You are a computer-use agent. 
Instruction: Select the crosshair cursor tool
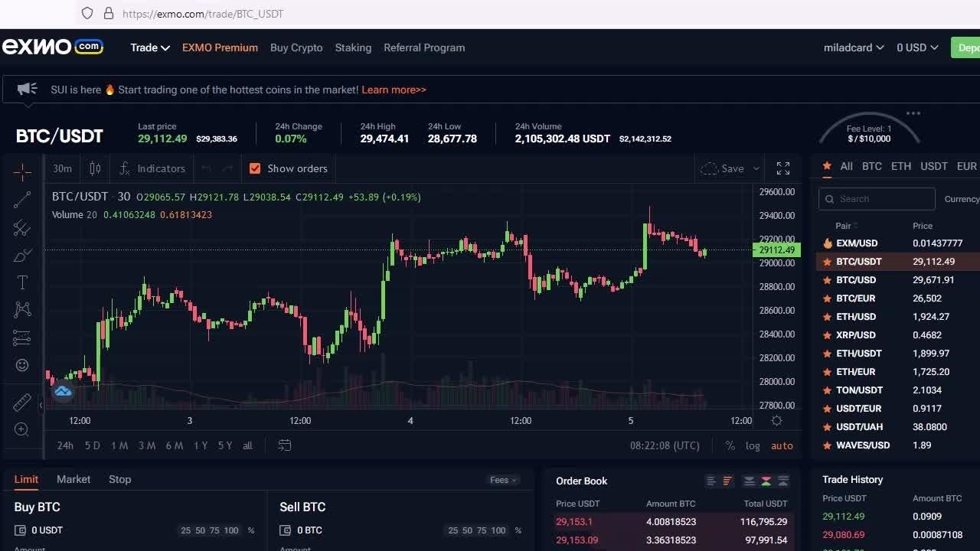point(22,171)
